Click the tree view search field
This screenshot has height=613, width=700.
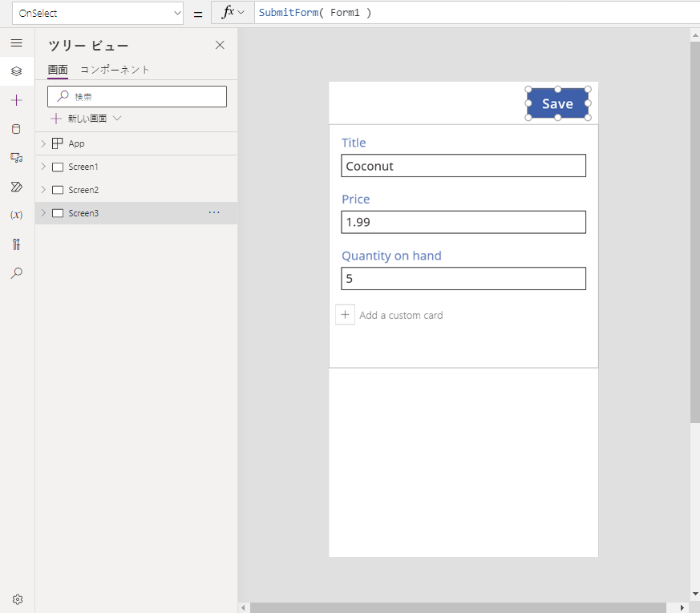pos(137,96)
